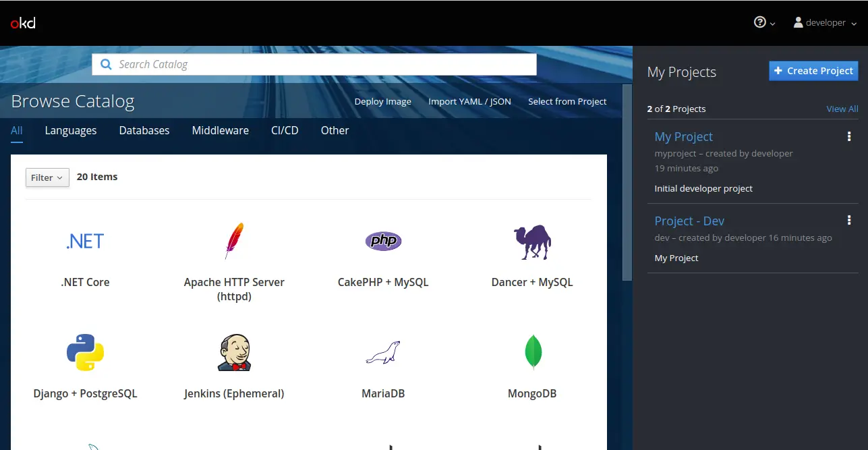Click the OKD logo in header

pos(23,23)
